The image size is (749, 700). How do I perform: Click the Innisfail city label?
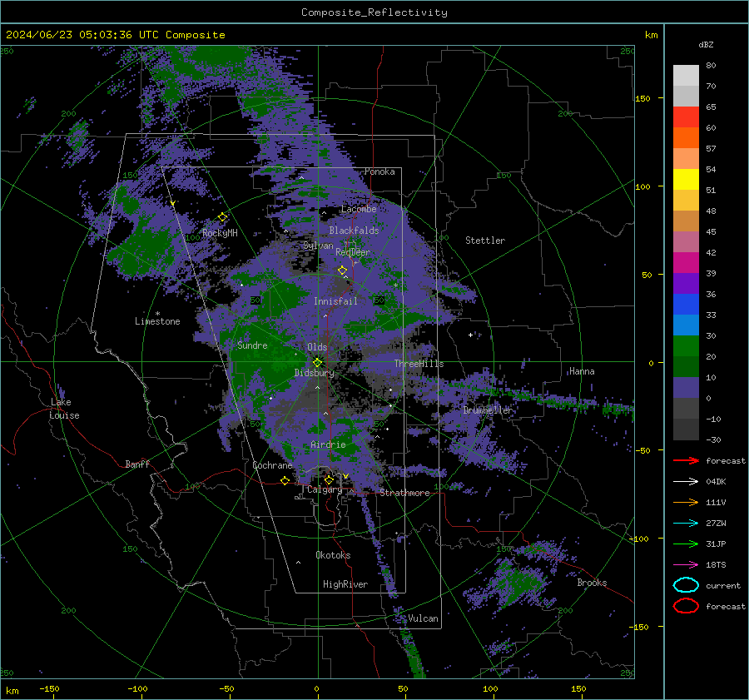[335, 301]
